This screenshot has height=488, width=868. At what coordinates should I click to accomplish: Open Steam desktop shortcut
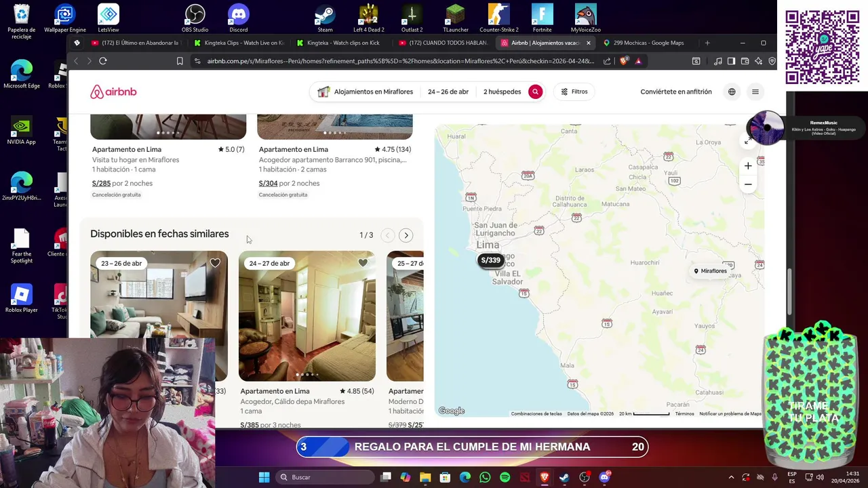point(325,18)
